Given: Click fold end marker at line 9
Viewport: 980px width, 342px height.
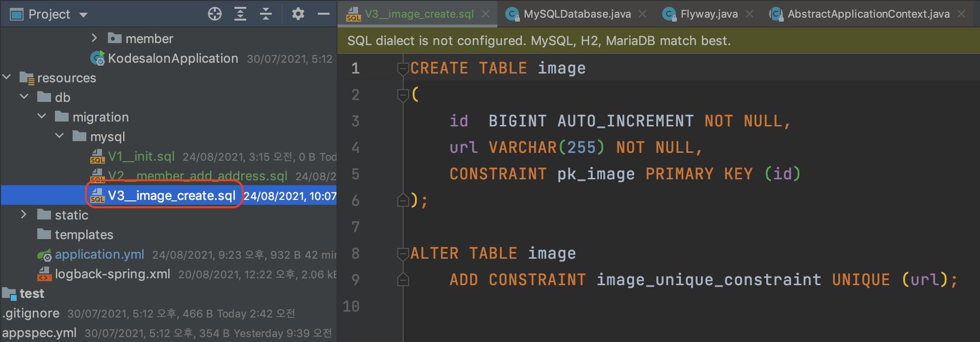Looking at the screenshot, I should coord(403,279).
